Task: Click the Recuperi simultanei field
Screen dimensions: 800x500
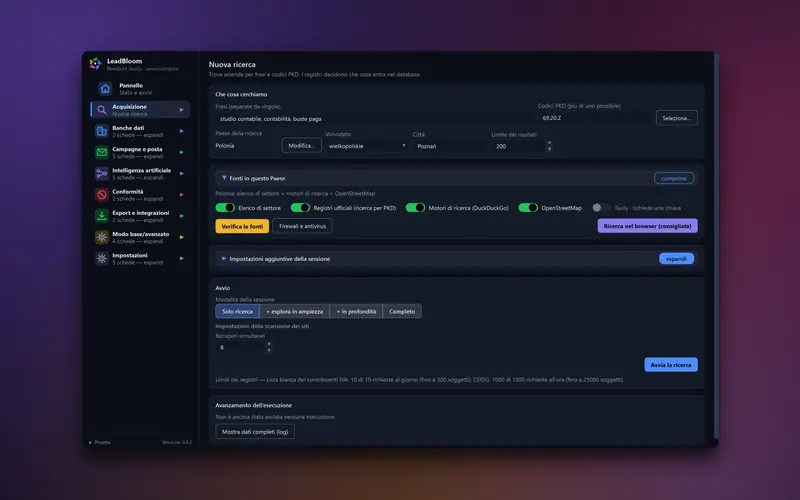Action: [240, 347]
